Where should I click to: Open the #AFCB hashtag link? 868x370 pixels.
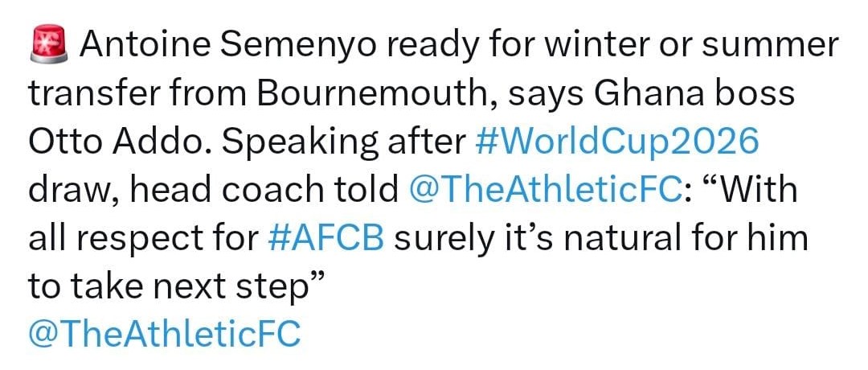pos(325,238)
